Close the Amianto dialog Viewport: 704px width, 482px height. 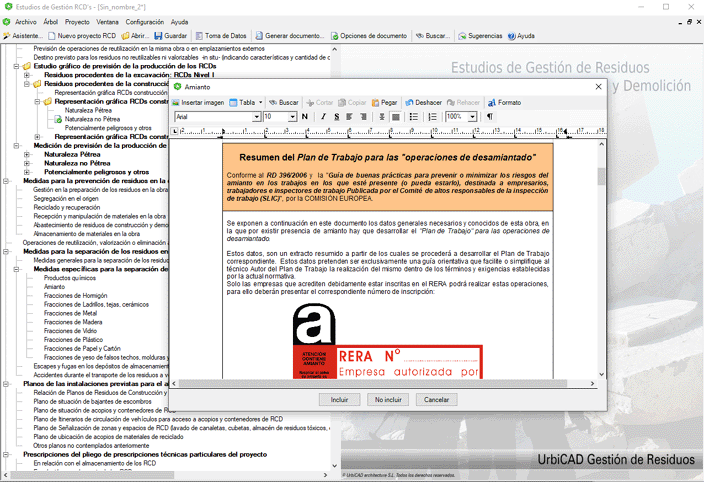598,87
